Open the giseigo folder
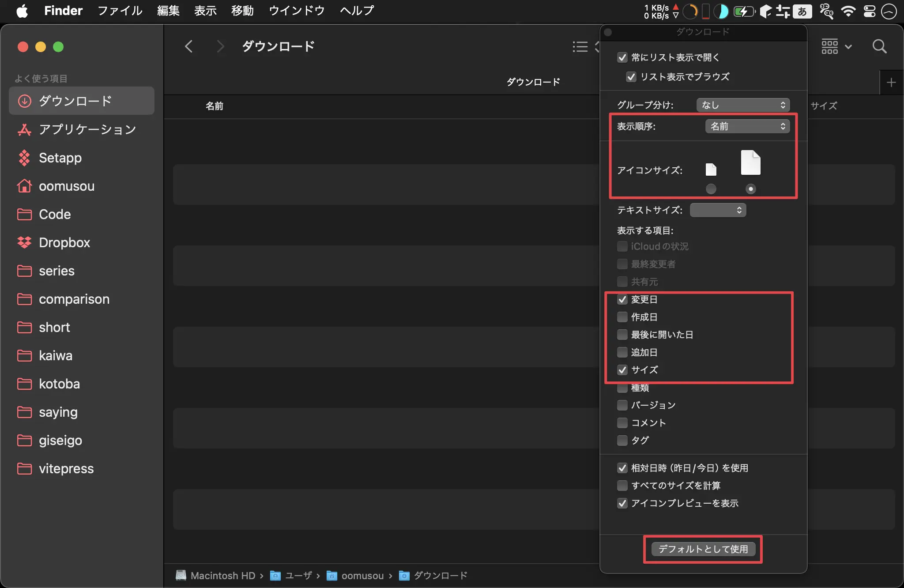This screenshot has width=904, height=588. [82, 440]
